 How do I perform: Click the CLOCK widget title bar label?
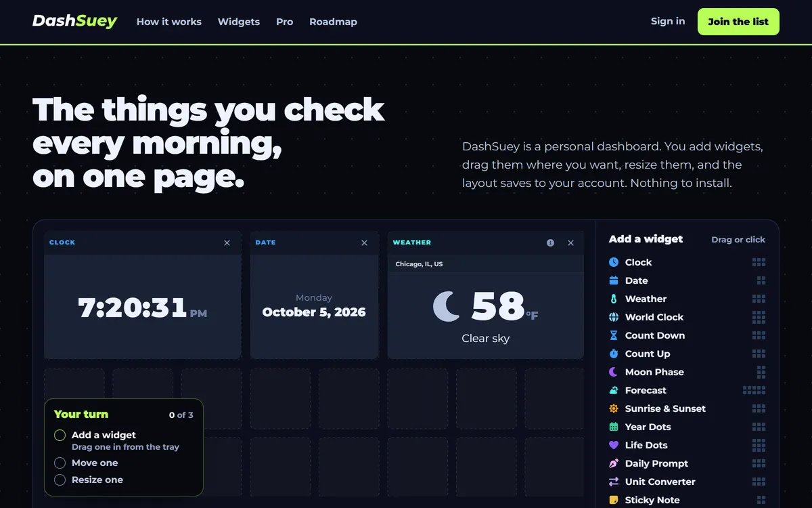(62, 242)
